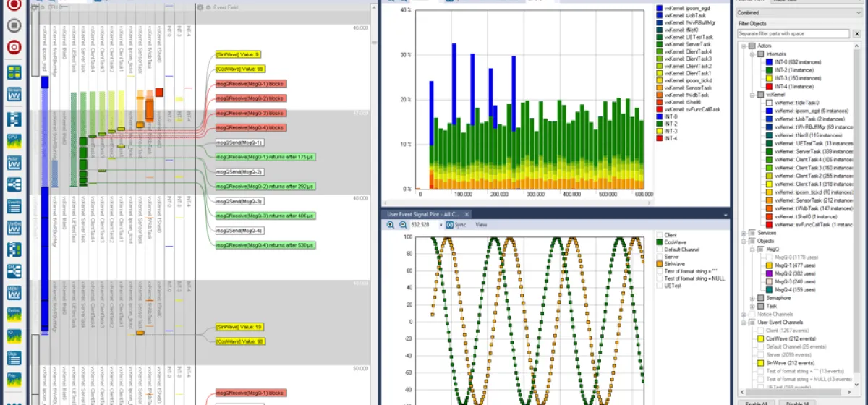This screenshot has height=405, width=868.
Task: Open the Events list icon in sidebar
Action: click(14, 206)
